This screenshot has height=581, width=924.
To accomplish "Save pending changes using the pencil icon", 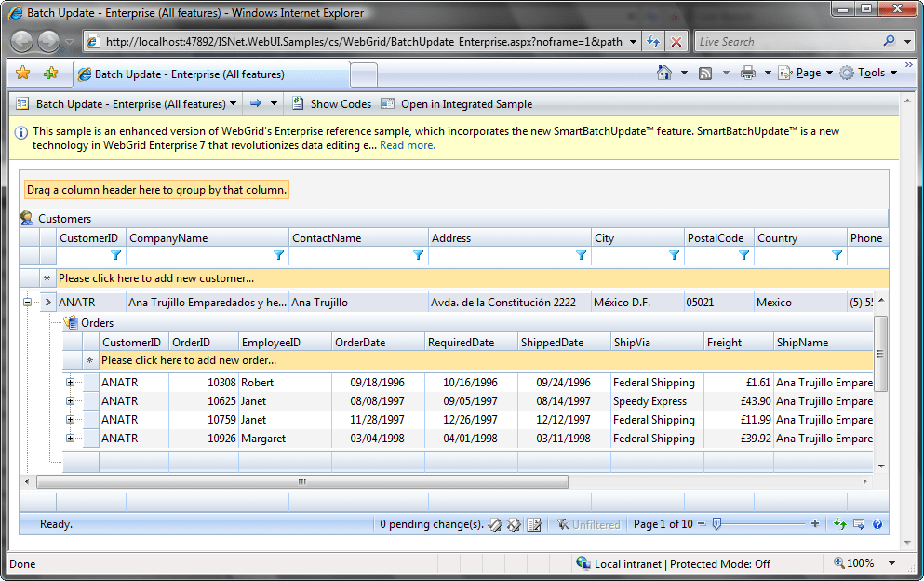I will point(495,523).
